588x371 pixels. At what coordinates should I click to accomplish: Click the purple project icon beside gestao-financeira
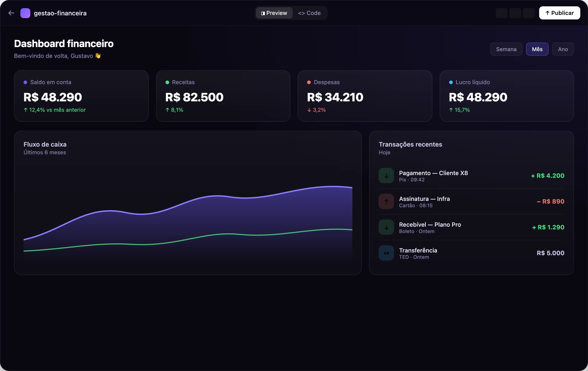pos(25,13)
